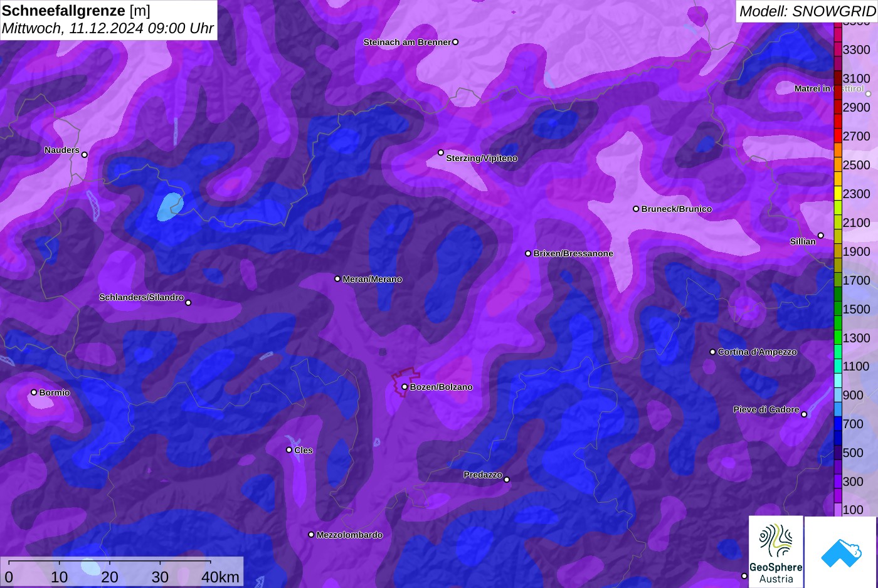This screenshot has height=588, width=878.
Task: Click the 'Predazzo' label text
Action: (x=483, y=475)
